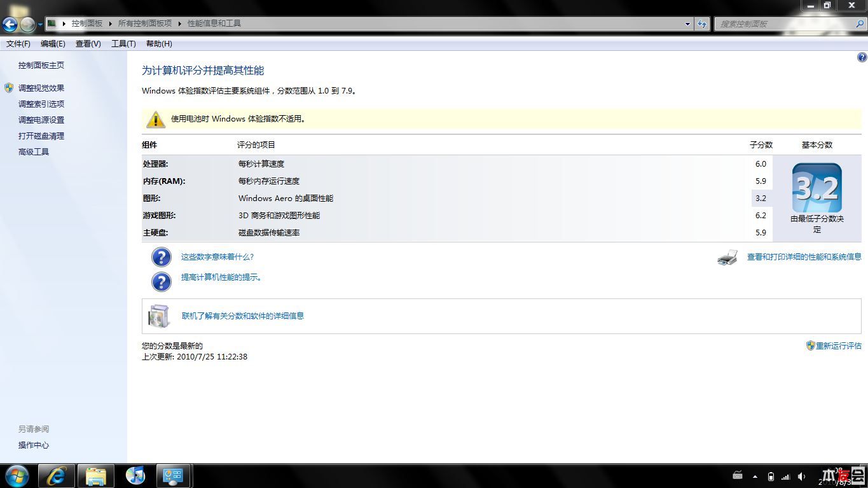Open 高级工具 link
Viewport: 868px width, 488px height.
point(34,151)
